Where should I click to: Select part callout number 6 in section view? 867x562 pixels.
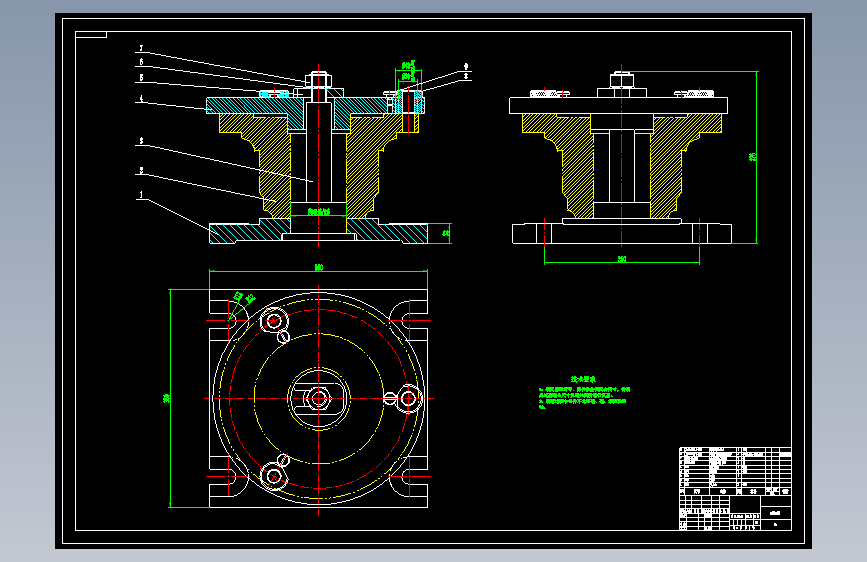[x=141, y=62]
